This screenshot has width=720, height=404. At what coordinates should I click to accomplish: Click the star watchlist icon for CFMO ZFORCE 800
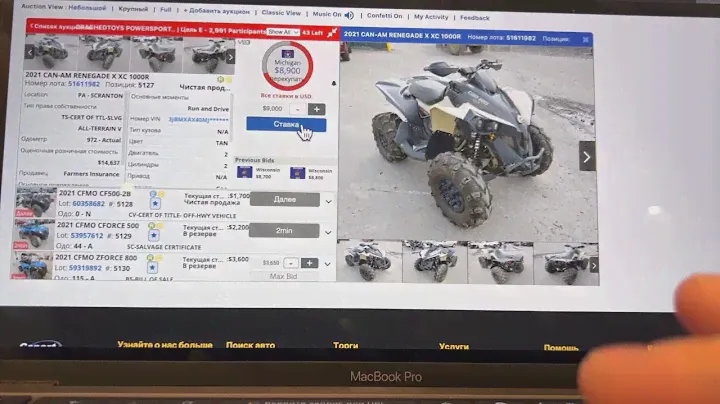point(155,265)
